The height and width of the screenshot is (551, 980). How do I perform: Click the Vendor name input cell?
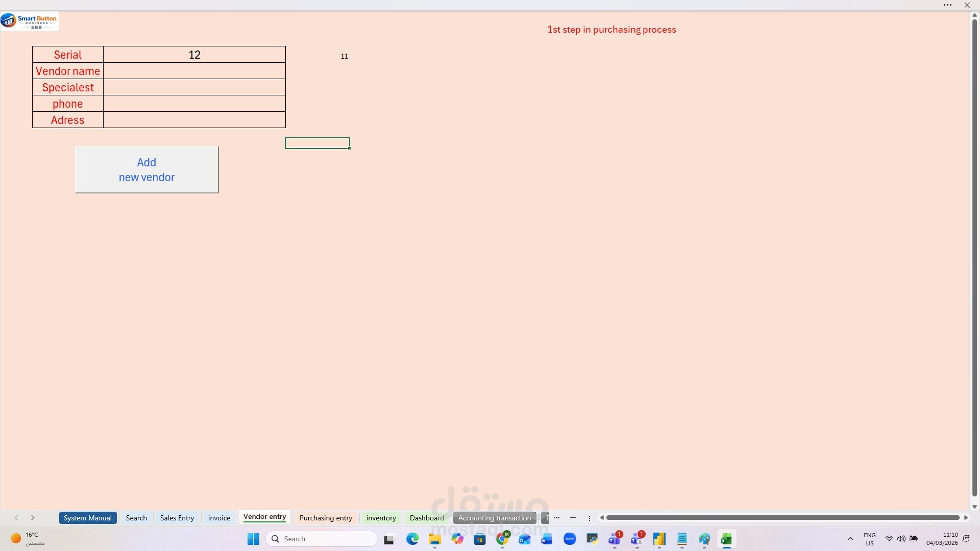[x=194, y=71]
